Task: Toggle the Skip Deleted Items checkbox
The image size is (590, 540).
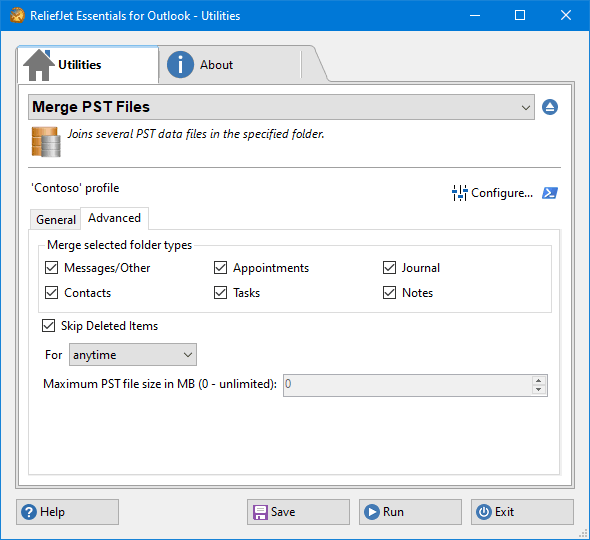Action: click(49, 326)
